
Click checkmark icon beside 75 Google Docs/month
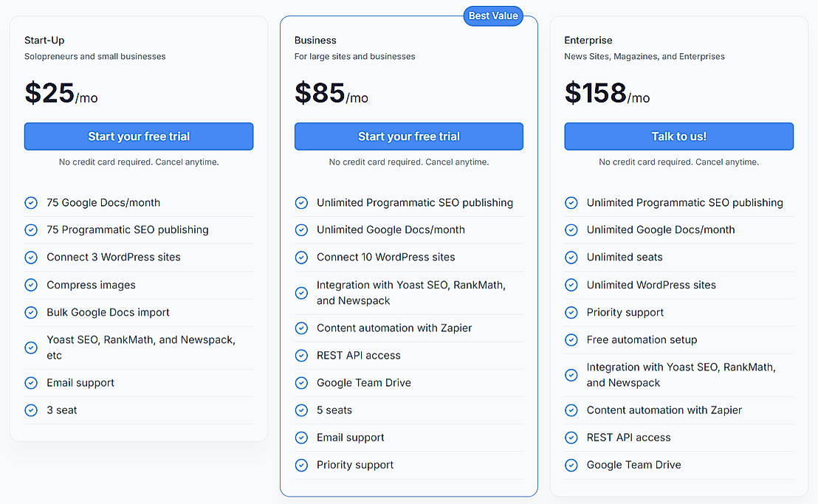pyautogui.click(x=31, y=203)
